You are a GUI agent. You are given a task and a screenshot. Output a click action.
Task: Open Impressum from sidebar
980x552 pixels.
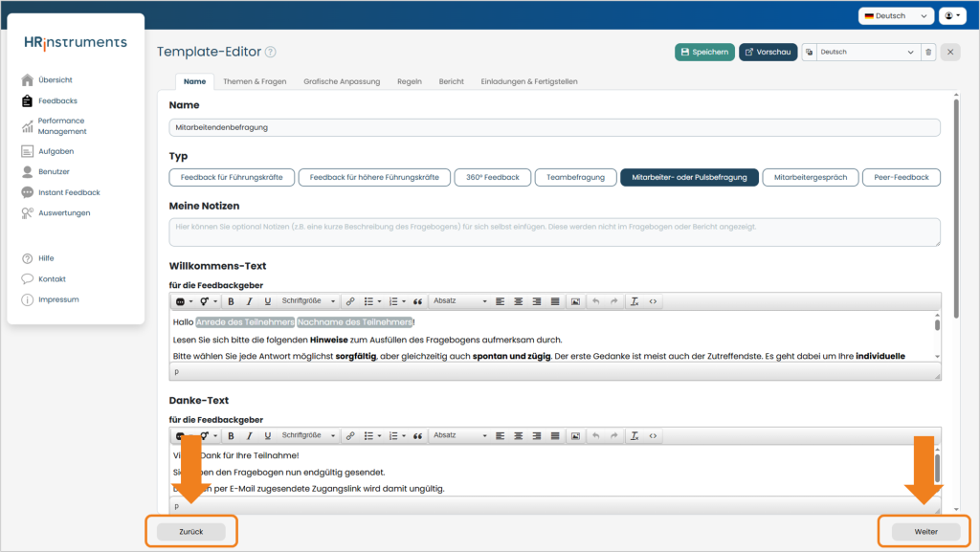[50, 299]
